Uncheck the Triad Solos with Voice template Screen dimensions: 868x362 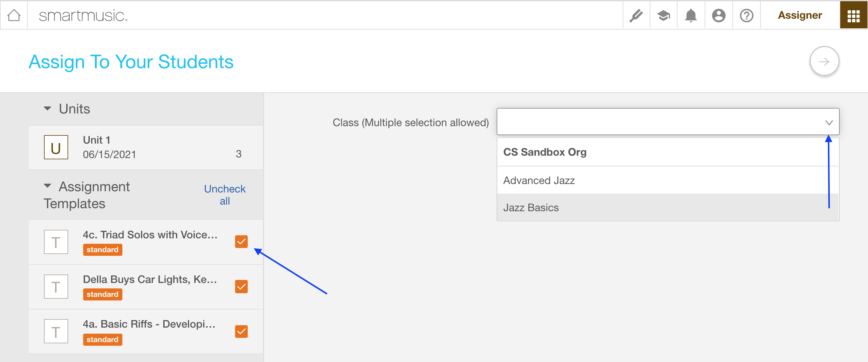[x=241, y=241]
